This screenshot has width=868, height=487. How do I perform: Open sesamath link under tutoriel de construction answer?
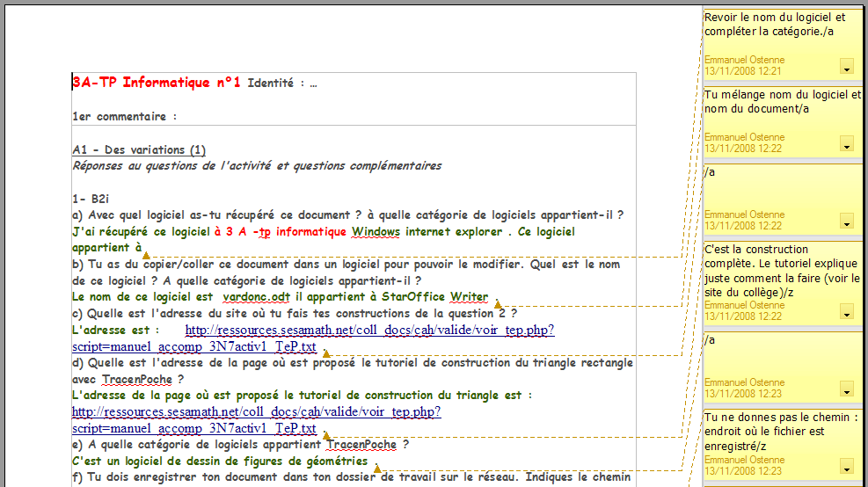click(x=256, y=412)
